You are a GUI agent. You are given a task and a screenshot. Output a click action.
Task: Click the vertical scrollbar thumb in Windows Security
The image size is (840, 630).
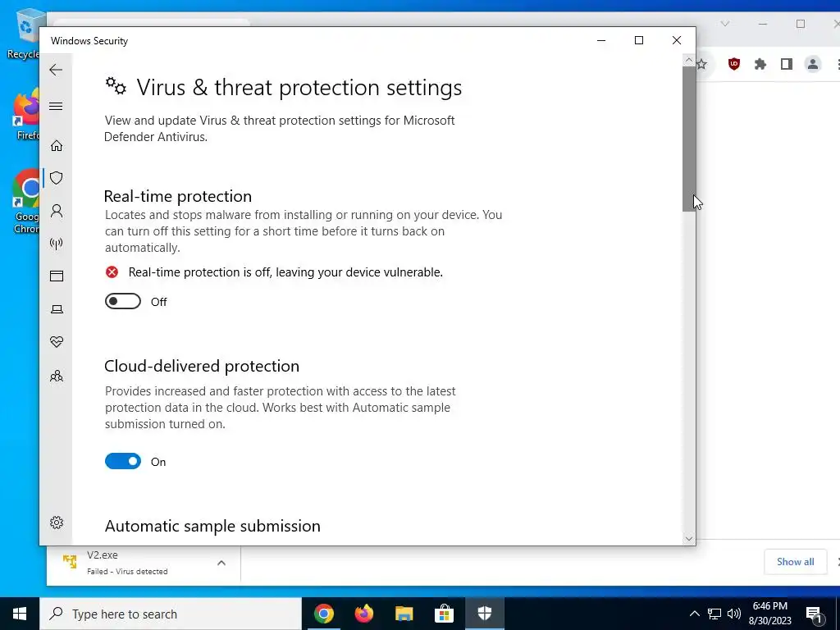click(x=688, y=139)
